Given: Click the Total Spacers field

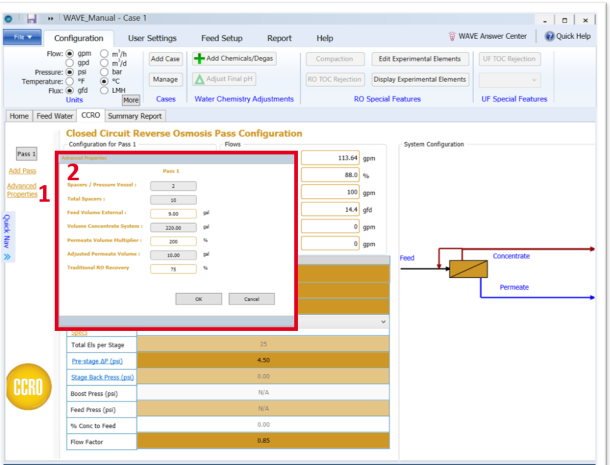Looking at the screenshot, I should click(173, 200).
